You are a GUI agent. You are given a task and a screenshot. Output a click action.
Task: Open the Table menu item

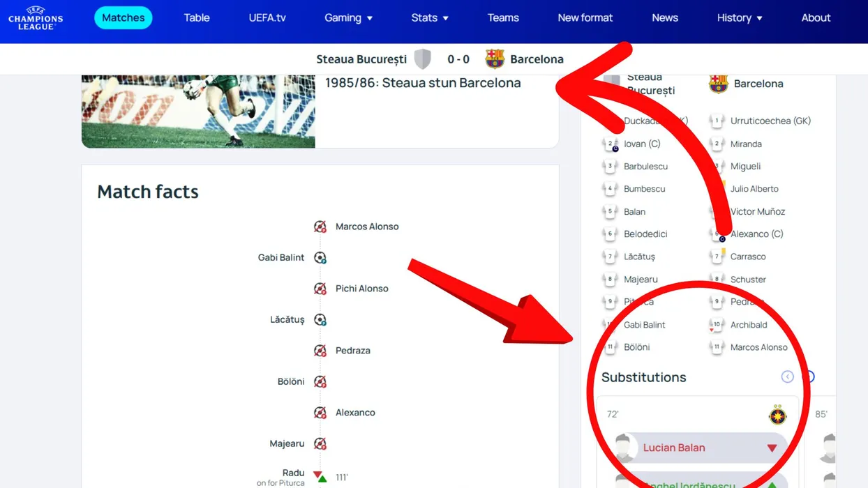pos(197,18)
